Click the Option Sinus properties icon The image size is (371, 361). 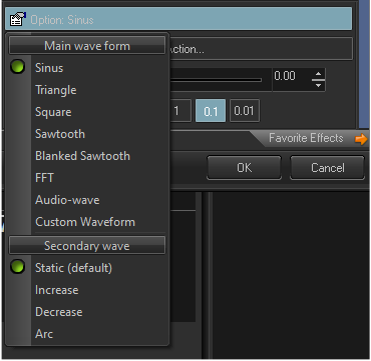coord(18,20)
